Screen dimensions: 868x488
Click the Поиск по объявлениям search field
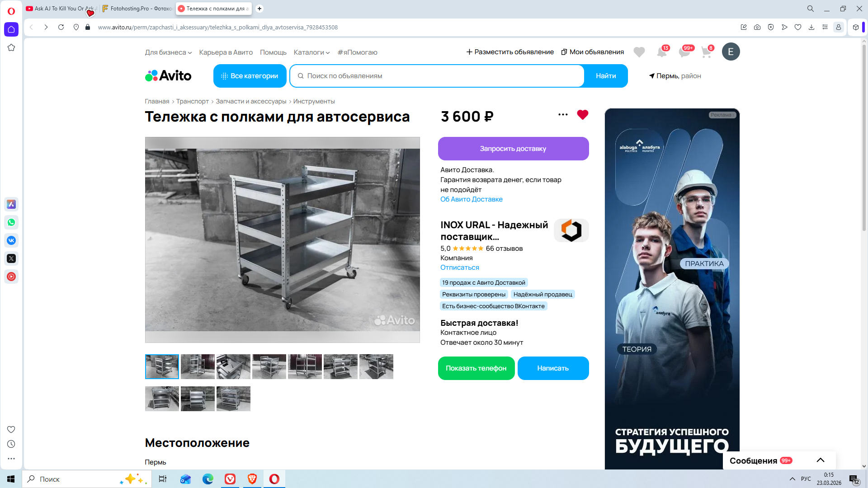436,76
